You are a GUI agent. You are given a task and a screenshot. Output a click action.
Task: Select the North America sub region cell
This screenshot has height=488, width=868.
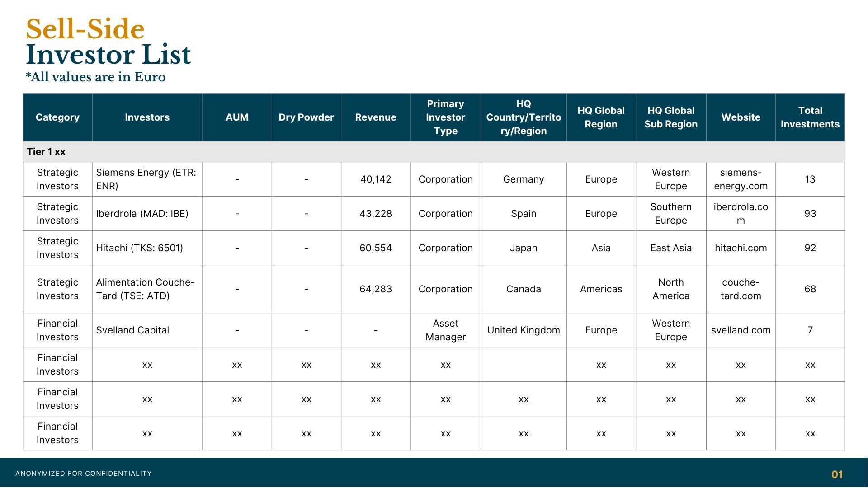point(671,289)
